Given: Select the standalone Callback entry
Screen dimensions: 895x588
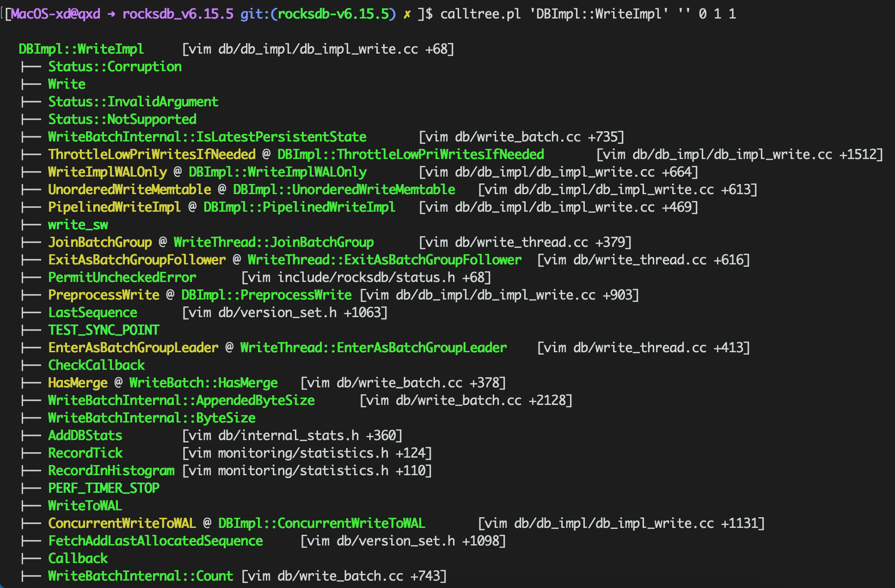Looking at the screenshot, I should pyautogui.click(x=78, y=558).
